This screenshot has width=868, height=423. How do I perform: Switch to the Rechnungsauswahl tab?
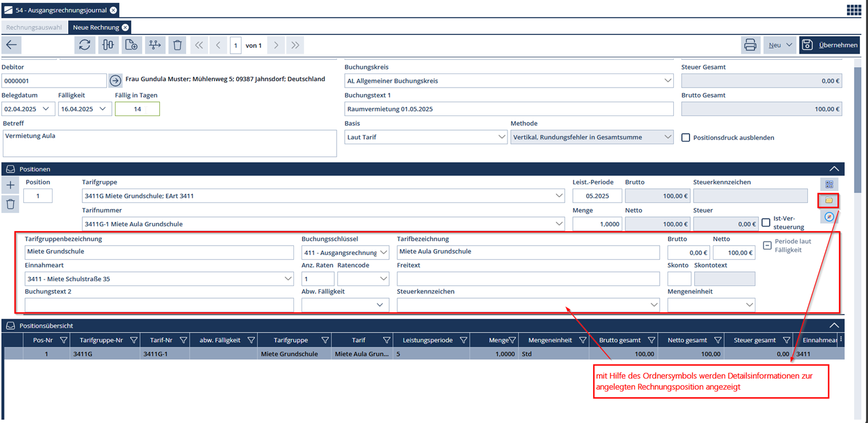34,27
